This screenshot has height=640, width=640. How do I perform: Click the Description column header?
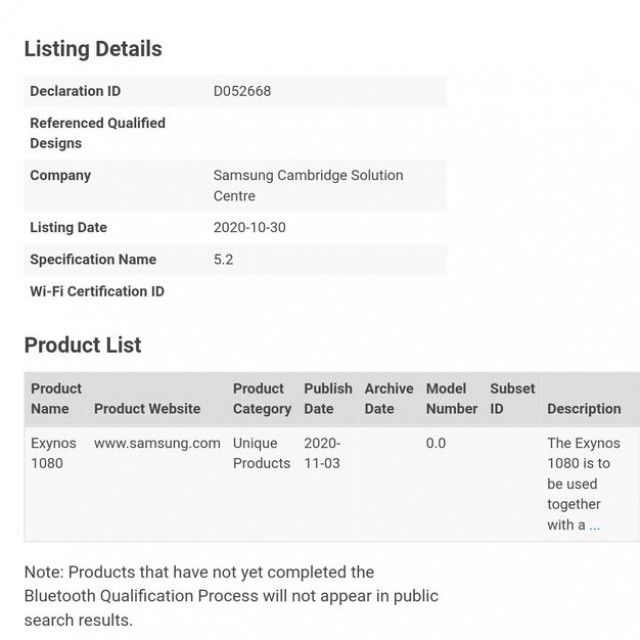point(584,409)
